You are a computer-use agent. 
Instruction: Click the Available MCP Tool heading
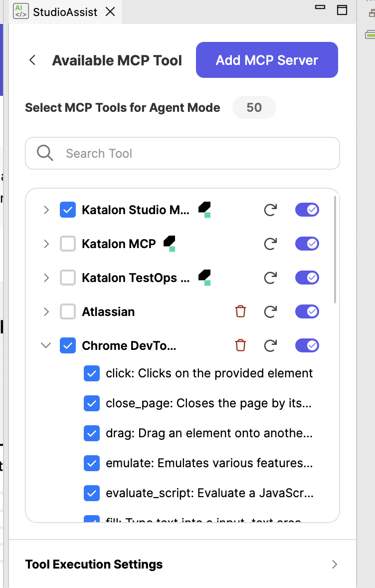click(117, 60)
